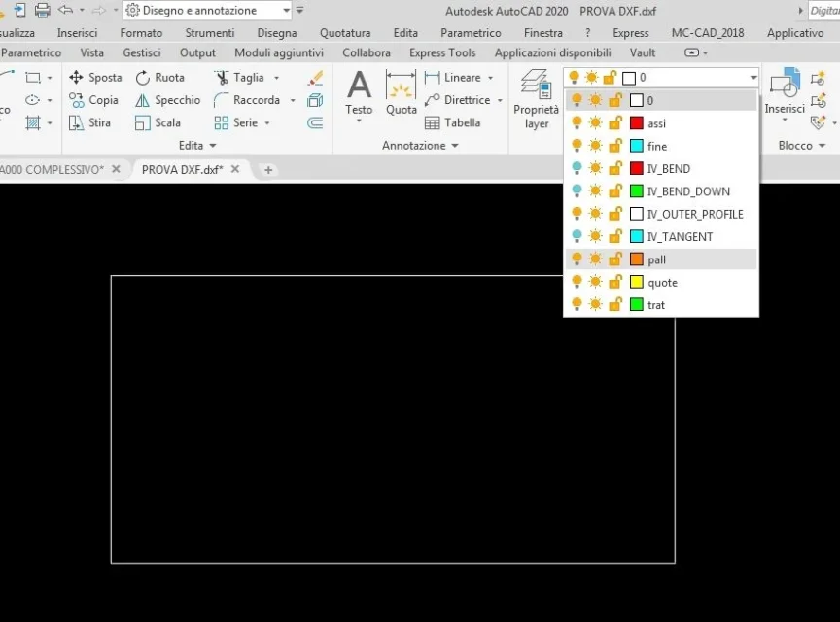Add a dimension with Quota
840x622 pixels.
point(402,93)
